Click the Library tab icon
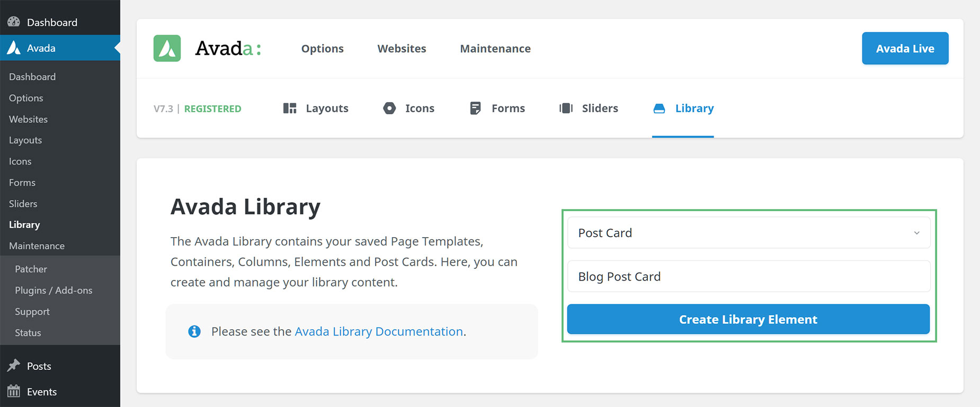 [659, 108]
